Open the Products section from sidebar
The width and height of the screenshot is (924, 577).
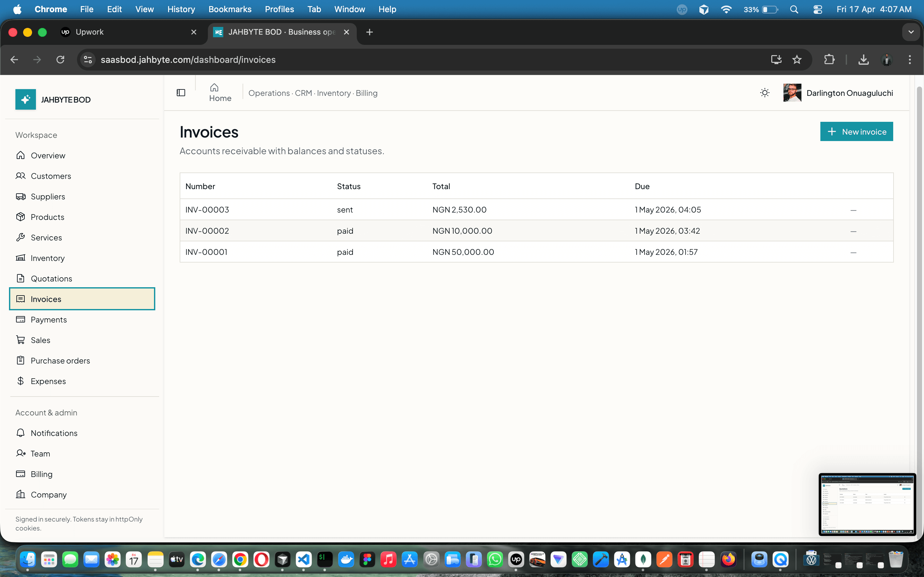21,217
